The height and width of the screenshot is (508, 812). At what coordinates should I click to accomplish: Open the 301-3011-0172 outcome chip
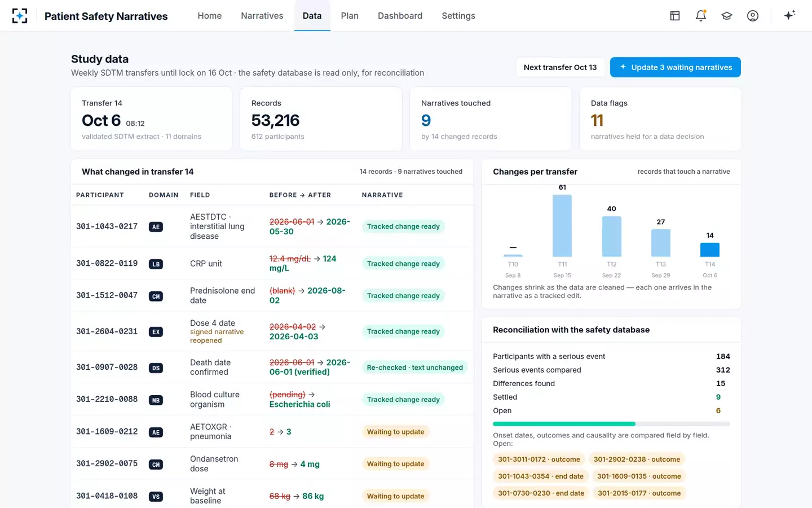[539, 459]
